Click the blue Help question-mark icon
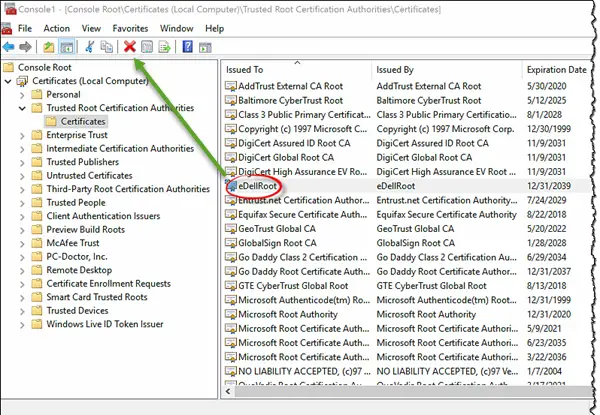The height and width of the screenshot is (415, 600). 188,47
